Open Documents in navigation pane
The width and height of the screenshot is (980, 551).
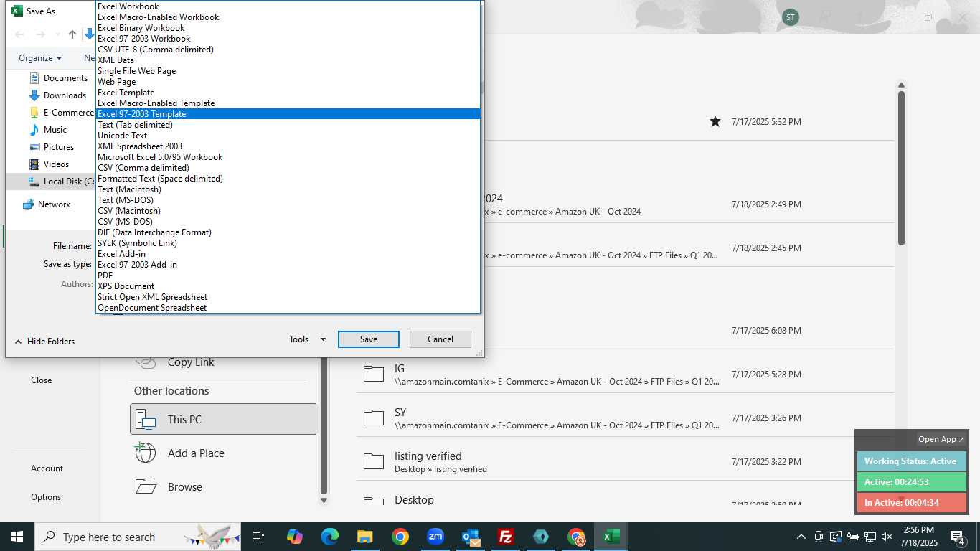(x=58, y=78)
